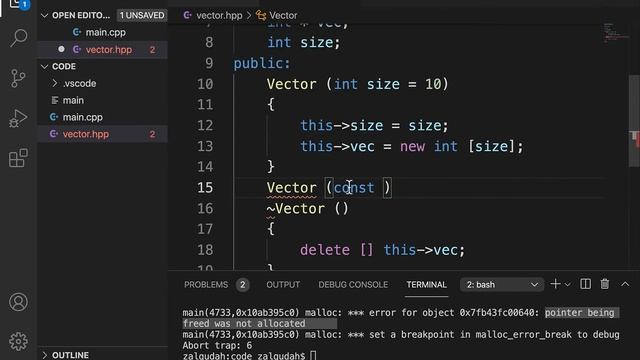Click vector.hpp in the breadcrumb

[219, 16]
